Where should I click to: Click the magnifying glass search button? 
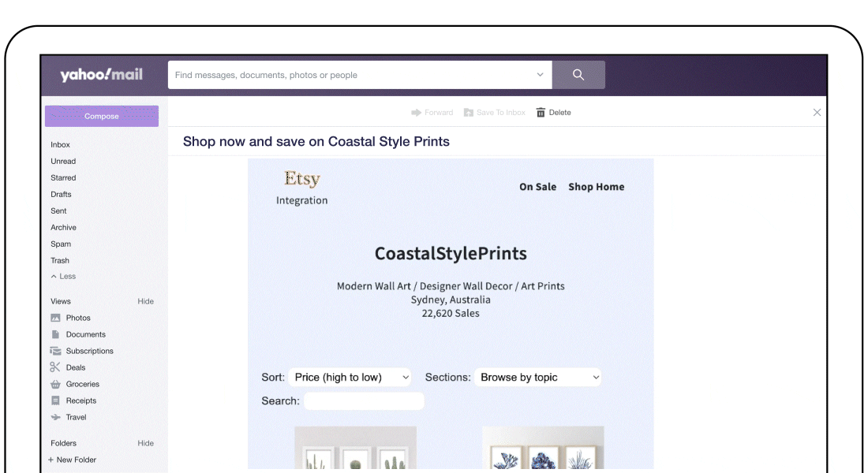pyautogui.click(x=578, y=75)
